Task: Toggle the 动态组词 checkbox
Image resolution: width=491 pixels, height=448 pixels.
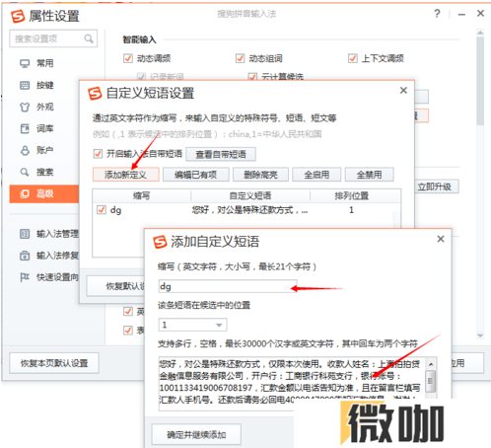Action: click(240, 58)
